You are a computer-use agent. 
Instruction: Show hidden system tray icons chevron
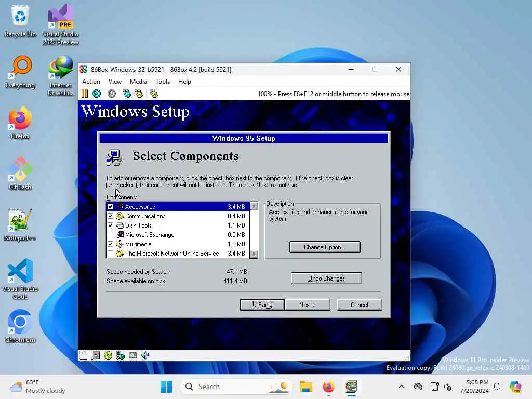click(402, 387)
